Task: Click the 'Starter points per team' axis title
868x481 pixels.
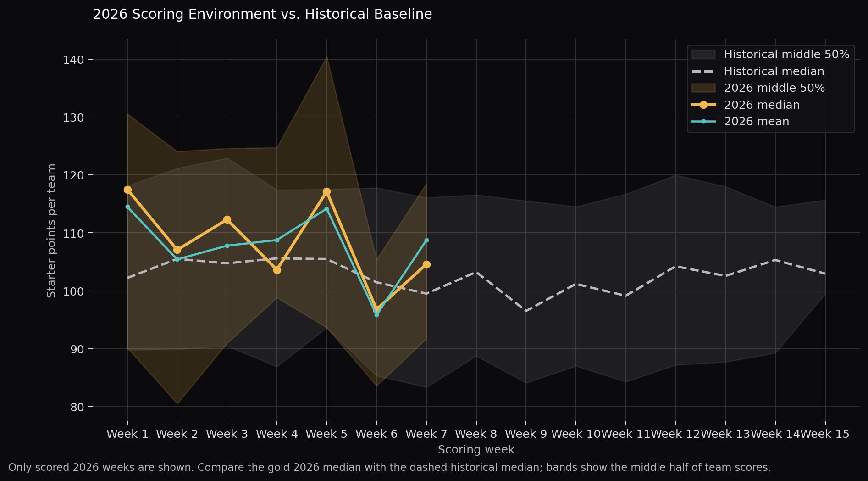Action: point(51,230)
